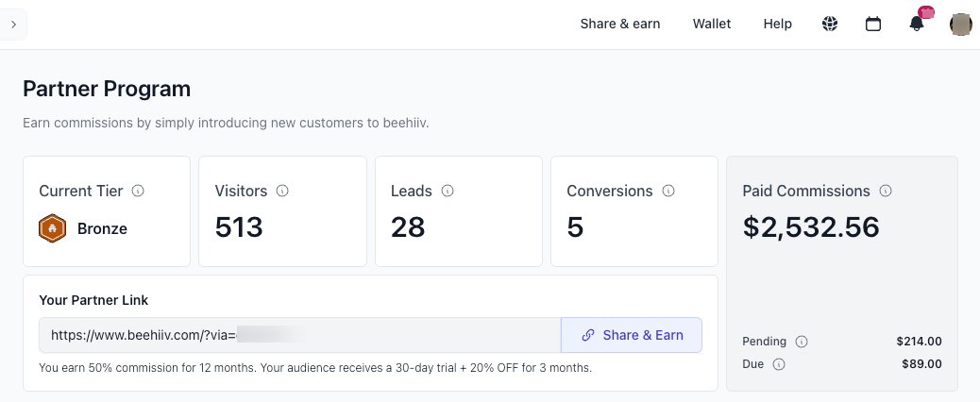Open the Share & earn menu item

(x=619, y=24)
